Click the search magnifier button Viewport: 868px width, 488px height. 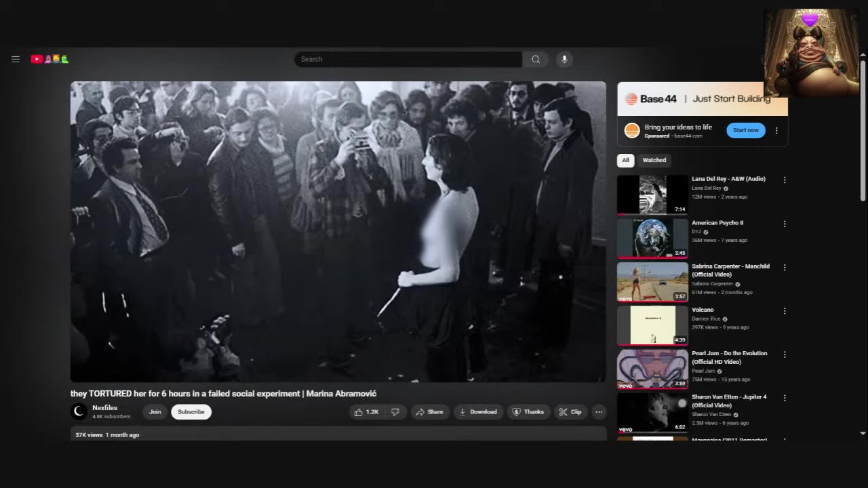click(x=536, y=59)
